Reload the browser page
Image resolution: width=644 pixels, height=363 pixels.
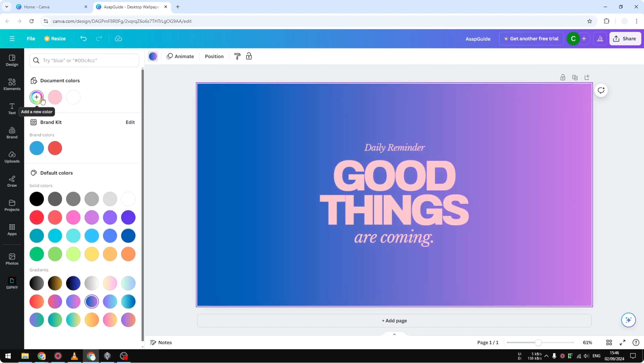pyautogui.click(x=31, y=21)
